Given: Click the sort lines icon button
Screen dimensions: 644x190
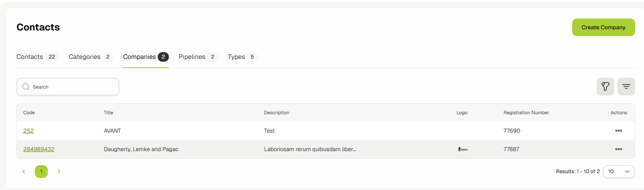Looking at the screenshot, I should 626,87.
